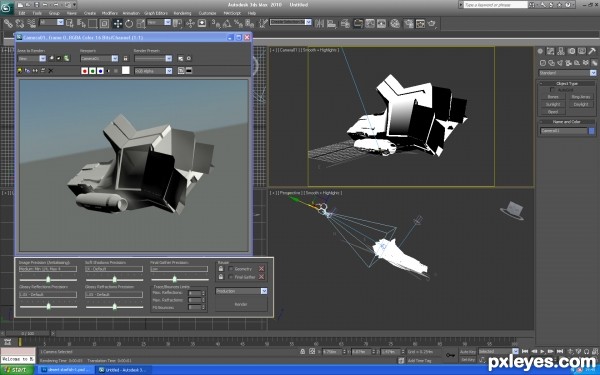Activate the Select and Scale tool
Screen dimensions: 600x375
141,24
